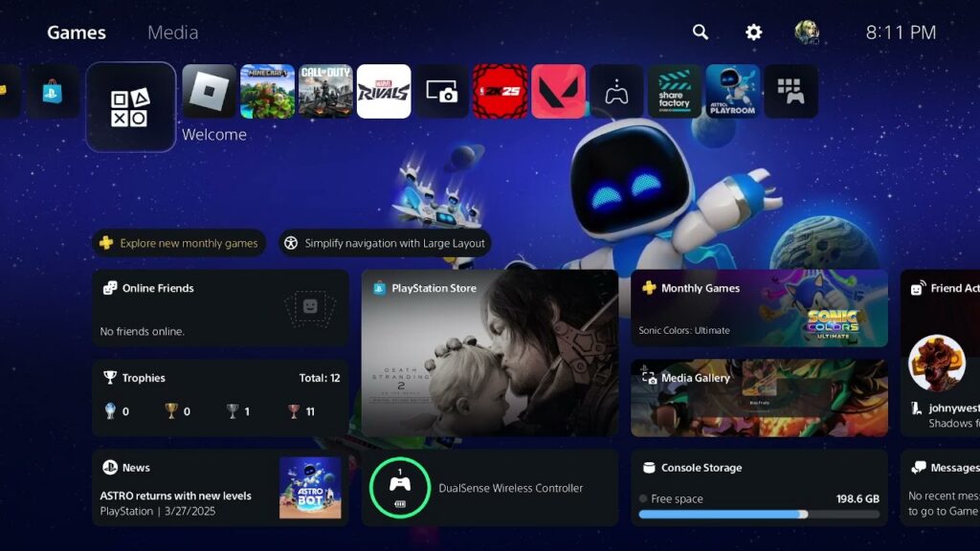Select the Welcome hub shapes tile
The width and height of the screenshot is (980, 551).
tap(130, 107)
